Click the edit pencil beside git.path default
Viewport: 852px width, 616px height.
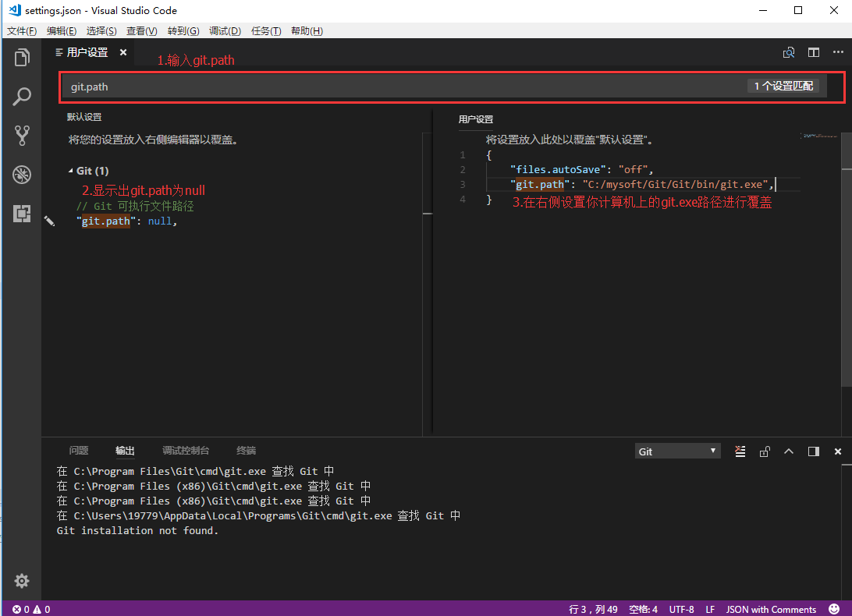49,221
